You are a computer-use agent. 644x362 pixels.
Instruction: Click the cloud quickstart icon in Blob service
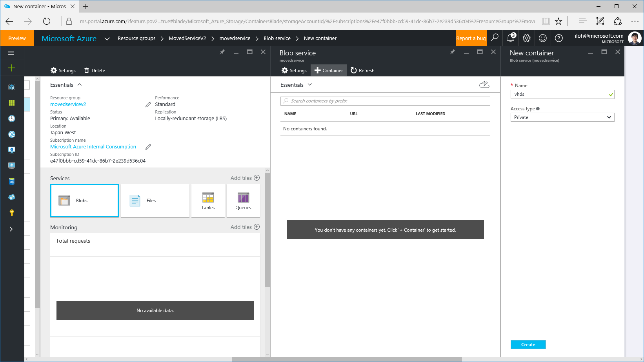(x=484, y=84)
